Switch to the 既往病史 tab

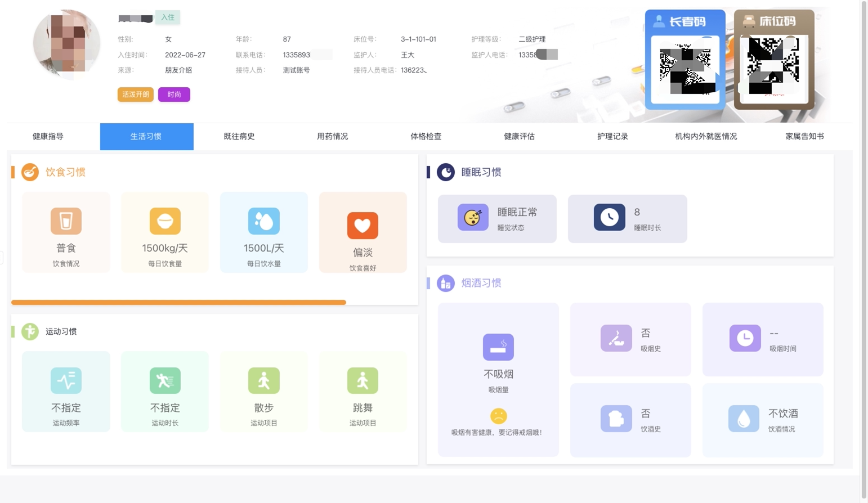(239, 136)
